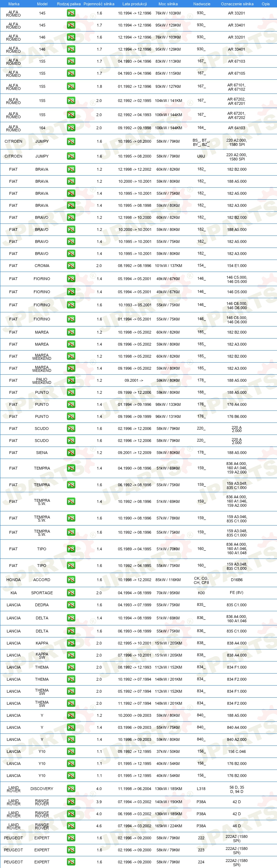
Task: Select the 165kW / 224KM power cell
Action: (169, 826)
